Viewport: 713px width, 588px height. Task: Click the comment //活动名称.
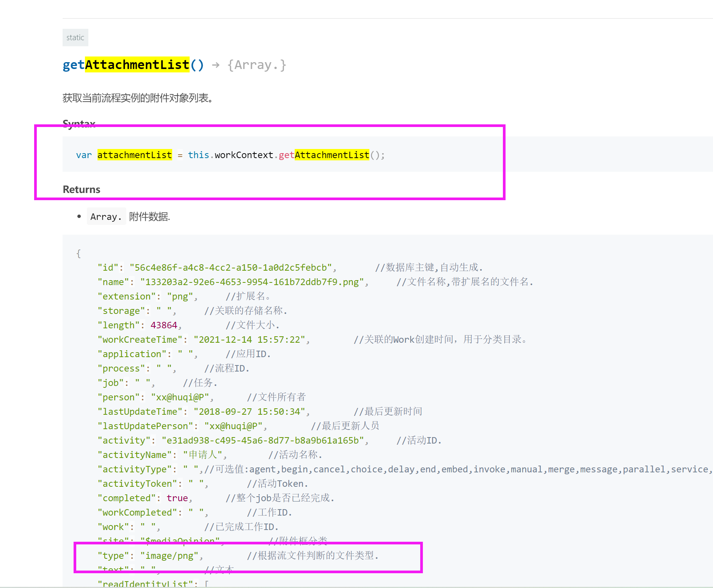(295, 455)
